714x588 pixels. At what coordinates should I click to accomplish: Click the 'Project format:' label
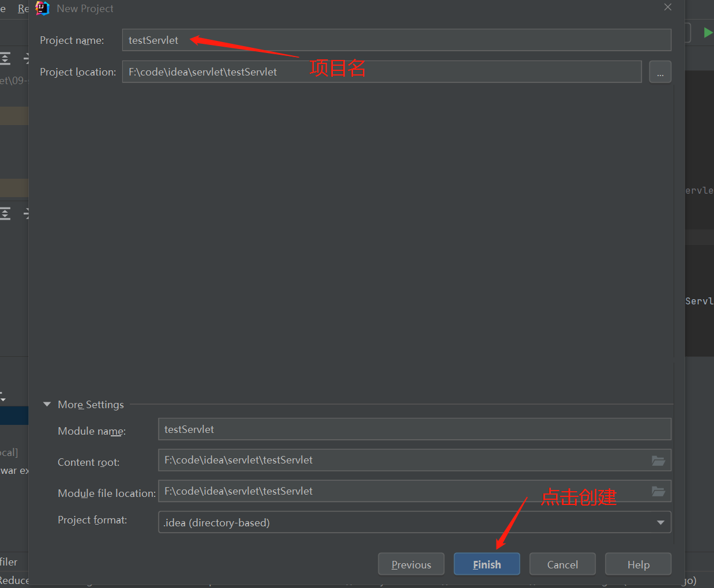[x=92, y=520]
